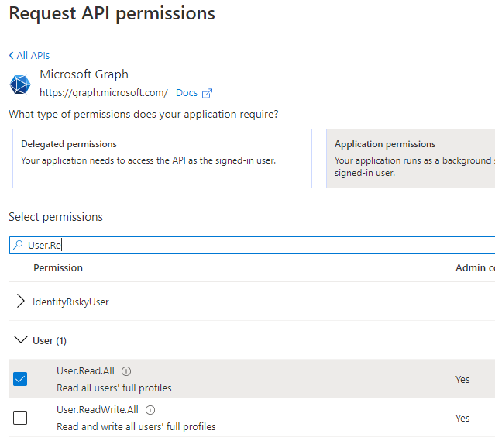Click the Yes value for User.Read.All
This screenshot has width=495, height=448.
(x=462, y=379)
